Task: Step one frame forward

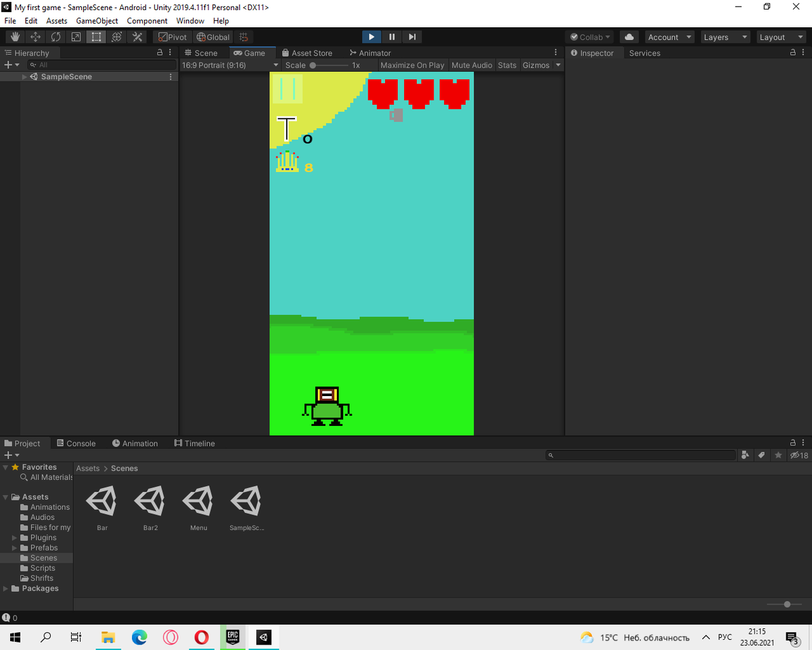Action: tap(412, 37)
